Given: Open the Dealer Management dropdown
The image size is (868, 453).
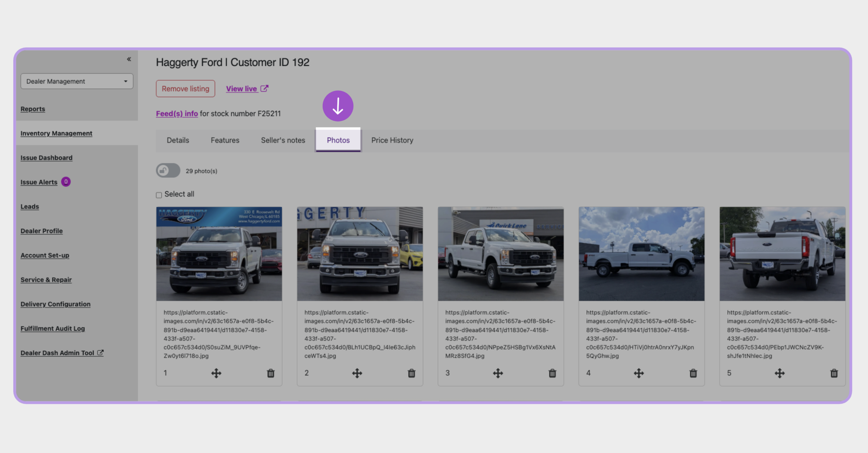Looking at the screenshot, I should pos(77,81).
